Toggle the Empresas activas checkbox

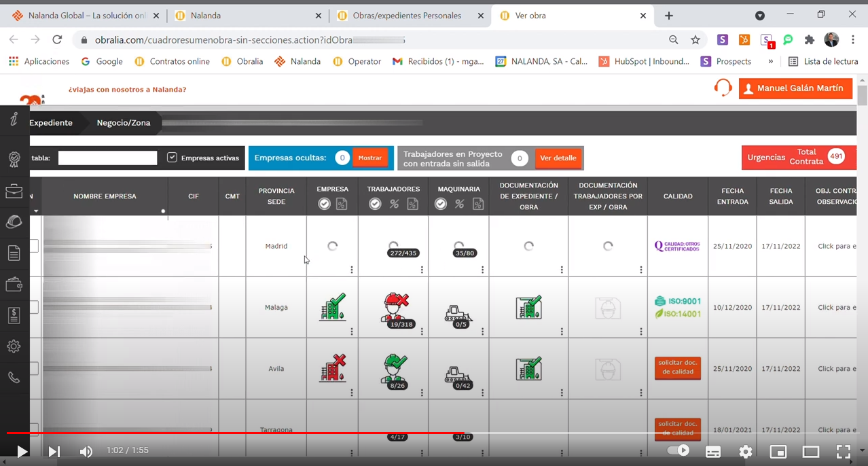point(173,158)
